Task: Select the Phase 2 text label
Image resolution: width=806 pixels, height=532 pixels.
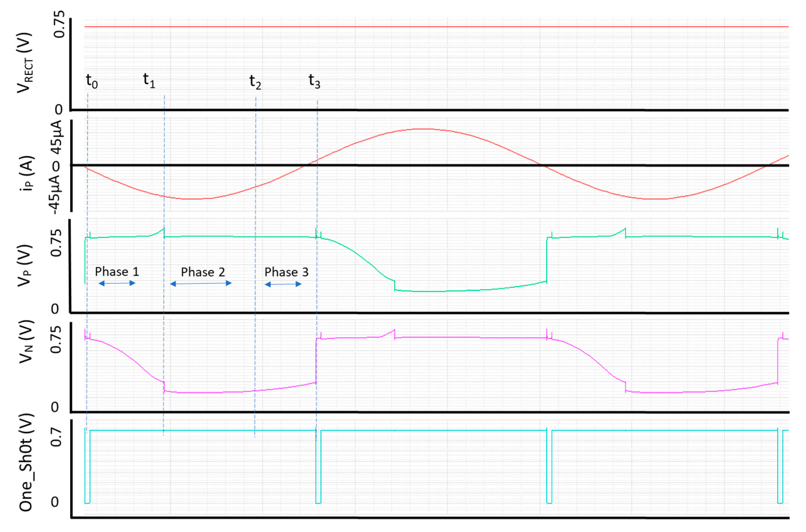Action: 203,272
